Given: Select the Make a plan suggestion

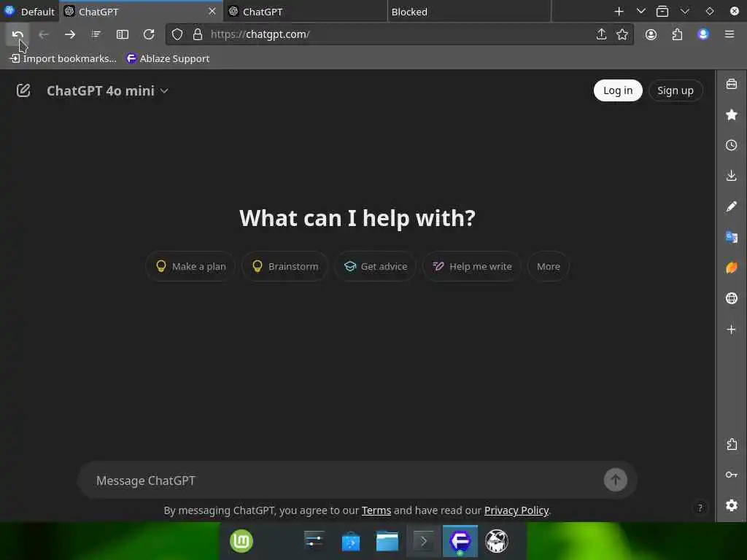Looking at the screenshot, I should [x=190, y=266].
